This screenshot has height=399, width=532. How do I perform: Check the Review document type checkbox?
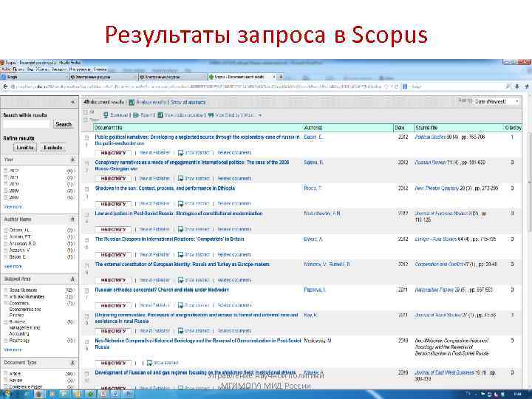(x=5, y=380)
